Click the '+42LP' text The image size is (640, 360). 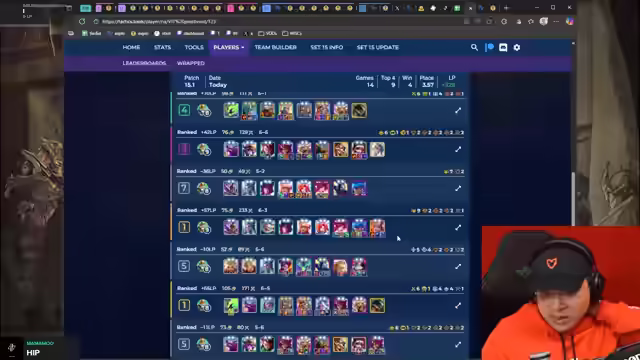208,132
